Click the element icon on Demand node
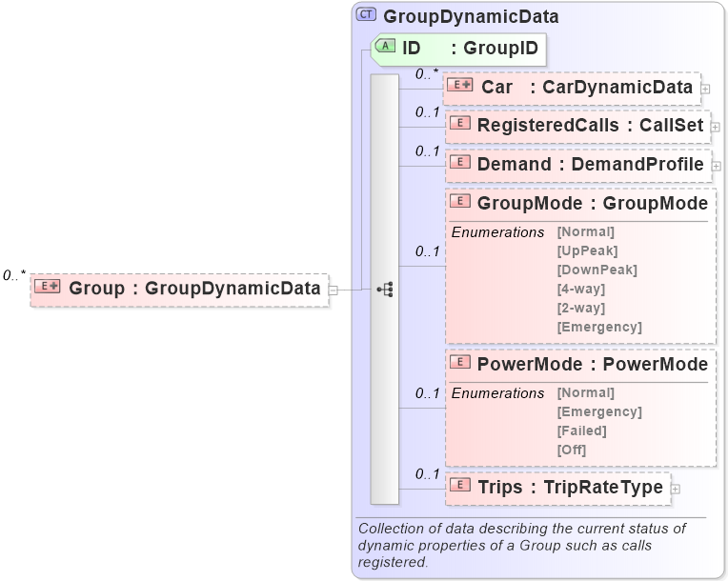The image size is (728, 581). point(461,163)
